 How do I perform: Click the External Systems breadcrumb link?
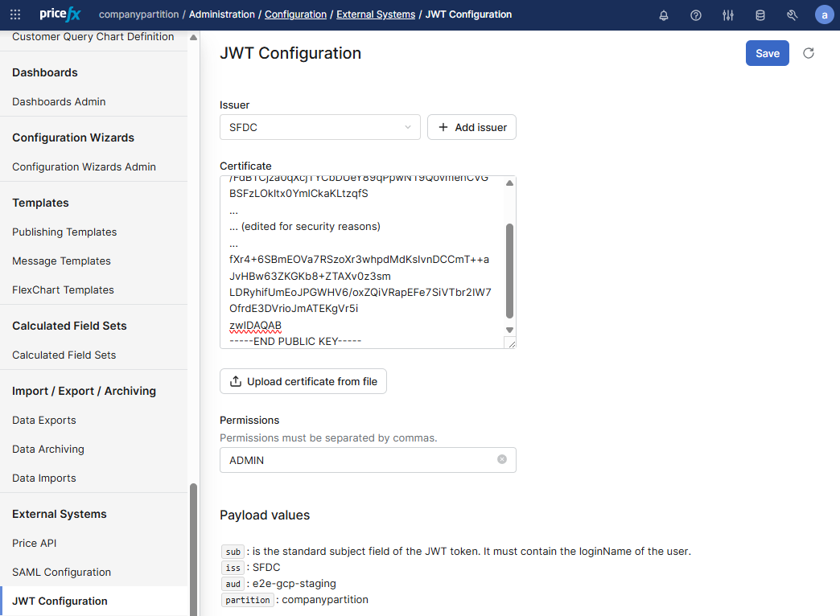(376, 14)
